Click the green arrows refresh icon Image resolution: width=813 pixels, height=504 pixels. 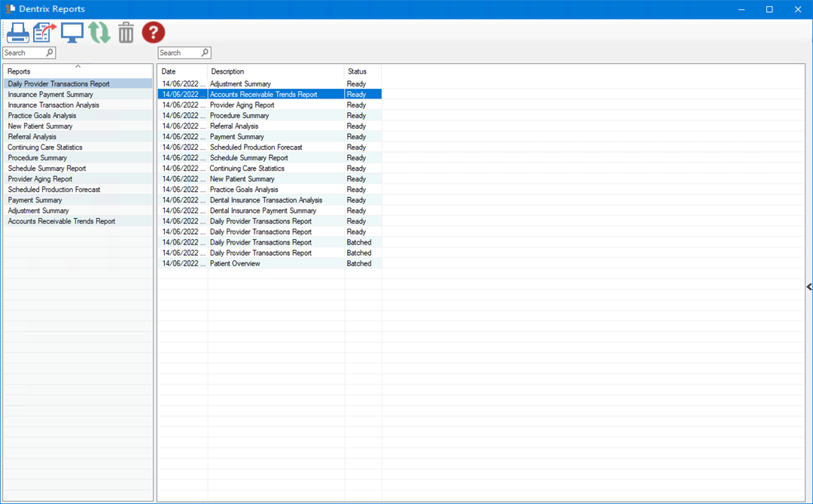click(99, 32)
